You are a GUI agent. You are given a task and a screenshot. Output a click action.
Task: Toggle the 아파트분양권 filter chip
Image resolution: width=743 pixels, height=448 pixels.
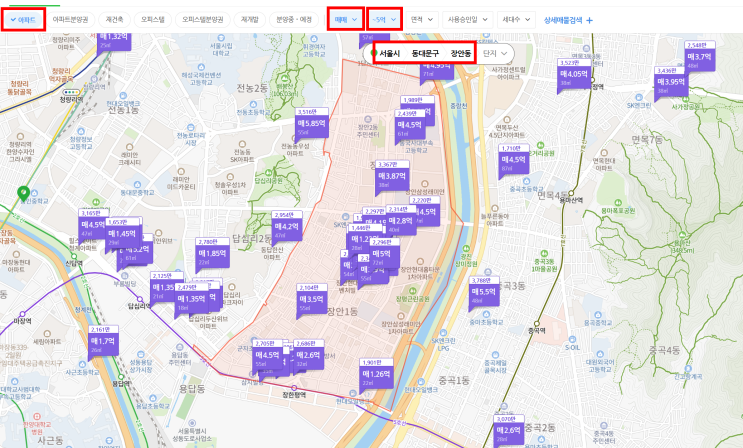[70, 20]
